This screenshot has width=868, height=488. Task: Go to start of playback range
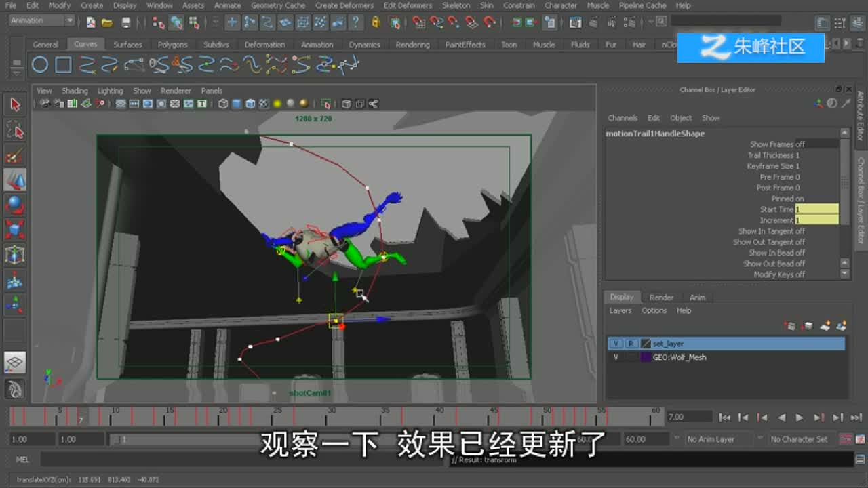pos(725,418)
